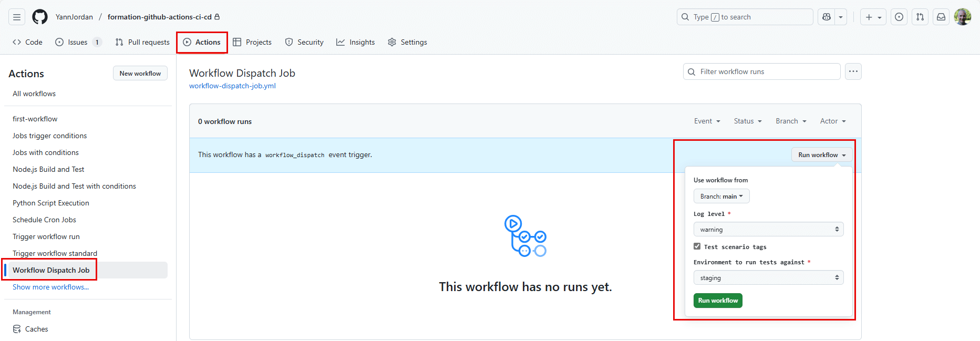The height and width of the screenshot is (341, 980).
Task: Click Show more workflows link
Action: click(x=50, y=287)
